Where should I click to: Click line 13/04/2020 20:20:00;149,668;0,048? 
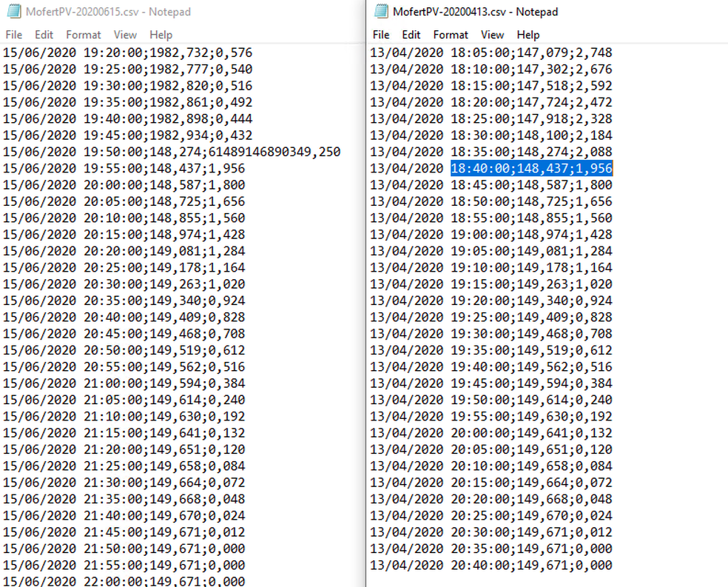coord(491,499)
